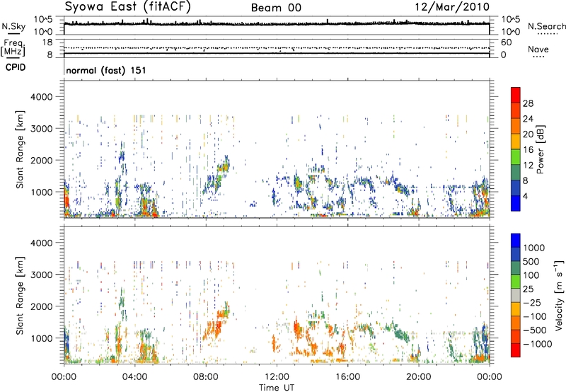
Task: Click '4000' on the power panel's range axis
Action: 42,97
